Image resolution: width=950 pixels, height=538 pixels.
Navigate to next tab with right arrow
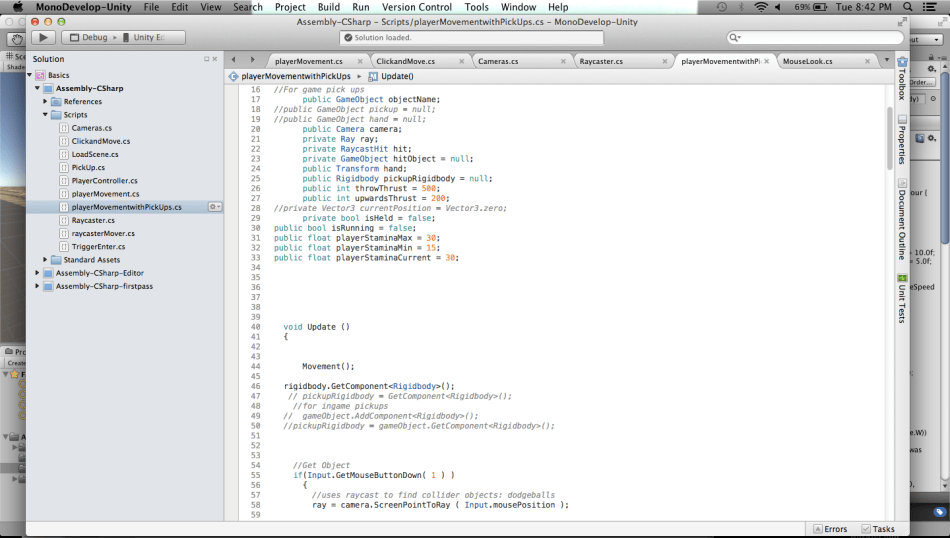[253, 59]
